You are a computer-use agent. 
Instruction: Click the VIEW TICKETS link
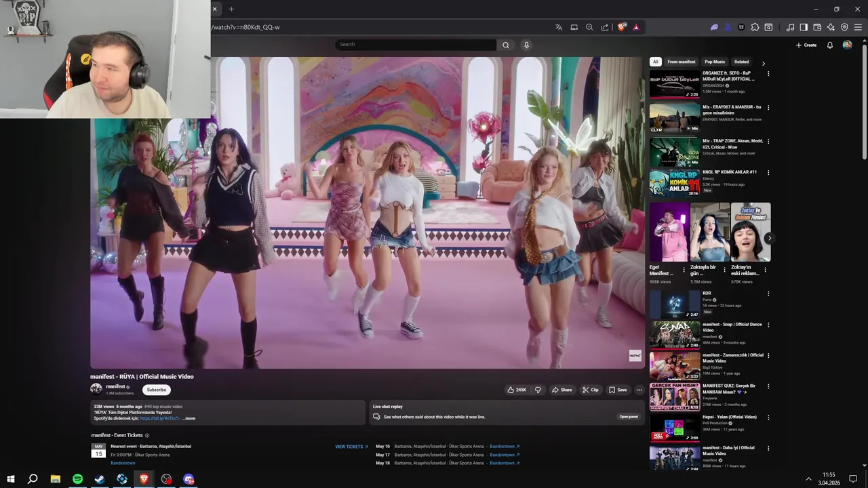(x=351, y=447)
